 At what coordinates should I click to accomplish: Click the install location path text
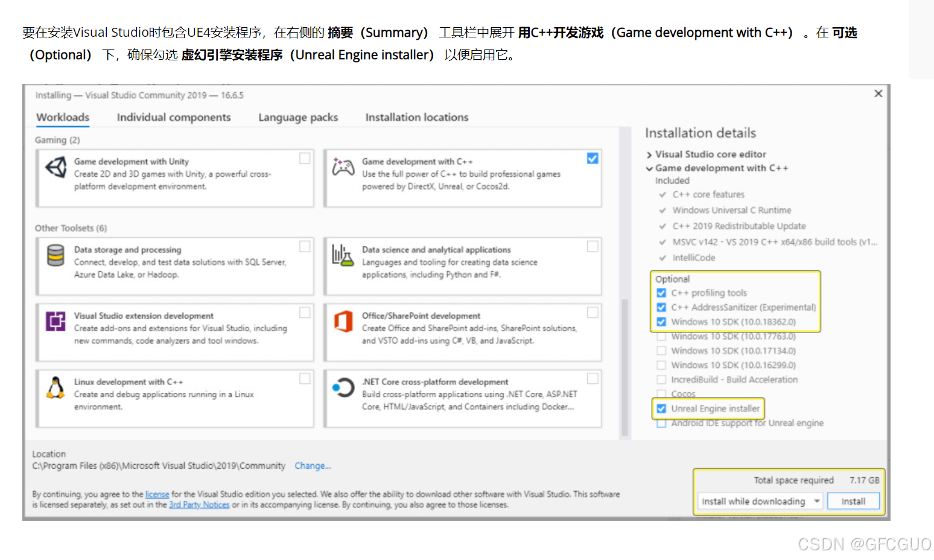point(159,466)
